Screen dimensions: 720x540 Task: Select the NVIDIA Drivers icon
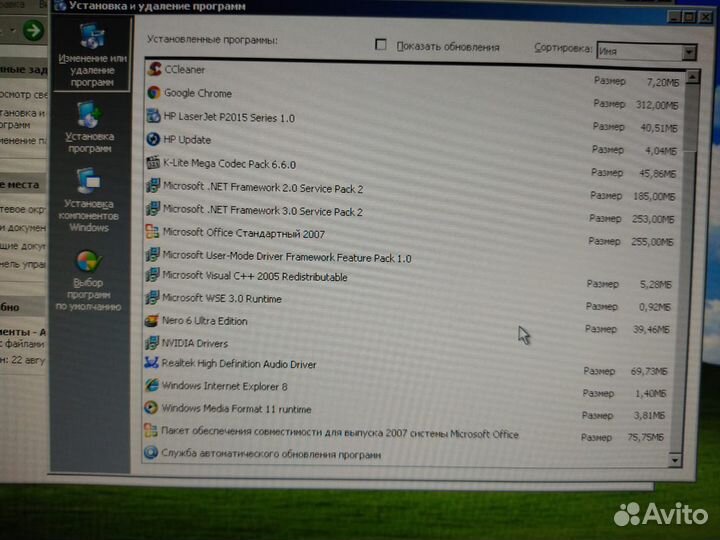point(152,343)
